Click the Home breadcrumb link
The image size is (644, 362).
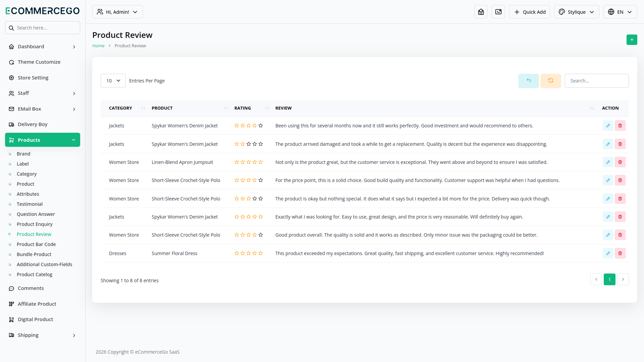(98, 46)
